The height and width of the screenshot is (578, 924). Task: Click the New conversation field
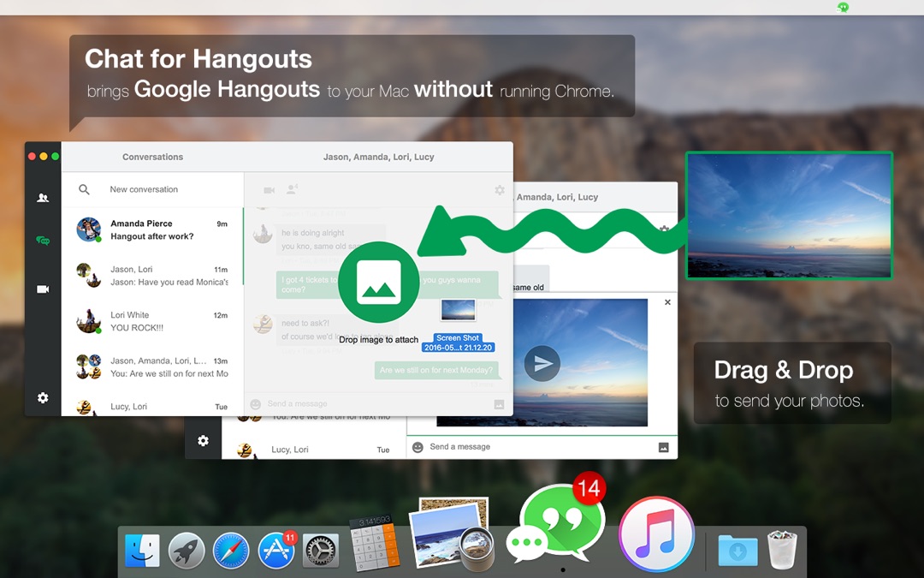pos(144,189)
